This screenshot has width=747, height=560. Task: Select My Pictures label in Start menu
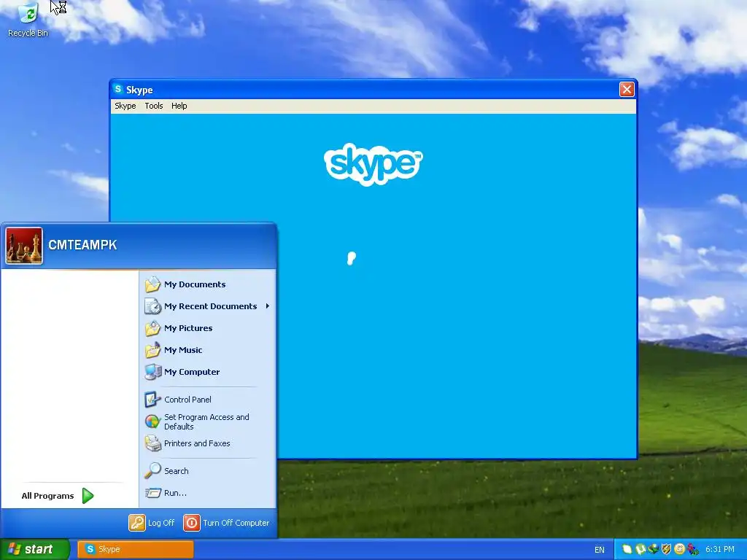point(188,328)
